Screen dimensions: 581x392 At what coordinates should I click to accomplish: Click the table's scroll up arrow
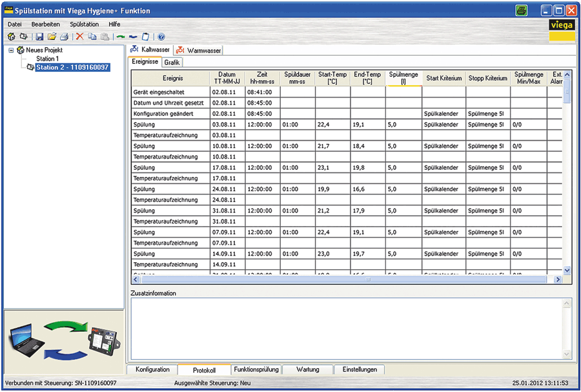[567, 74]
